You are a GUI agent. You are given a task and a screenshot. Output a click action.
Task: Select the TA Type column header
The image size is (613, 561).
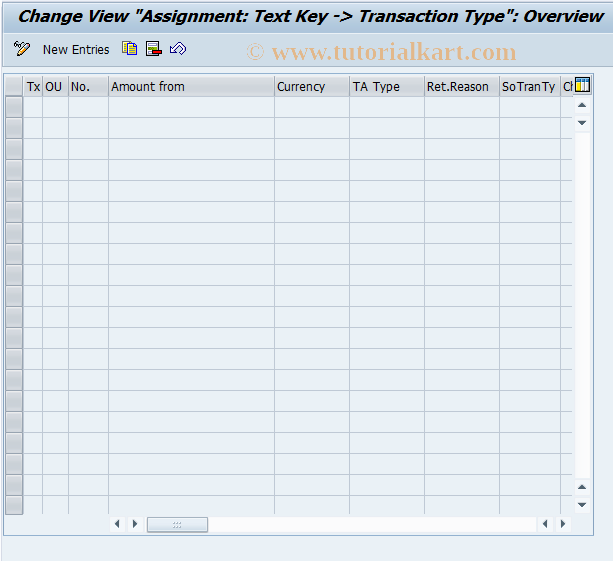tap(387, 86)
